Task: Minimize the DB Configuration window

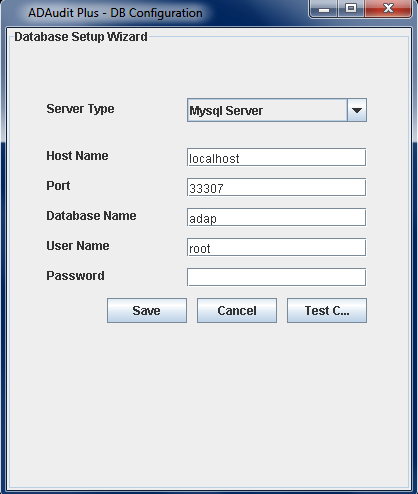Action: pos(324,8)
